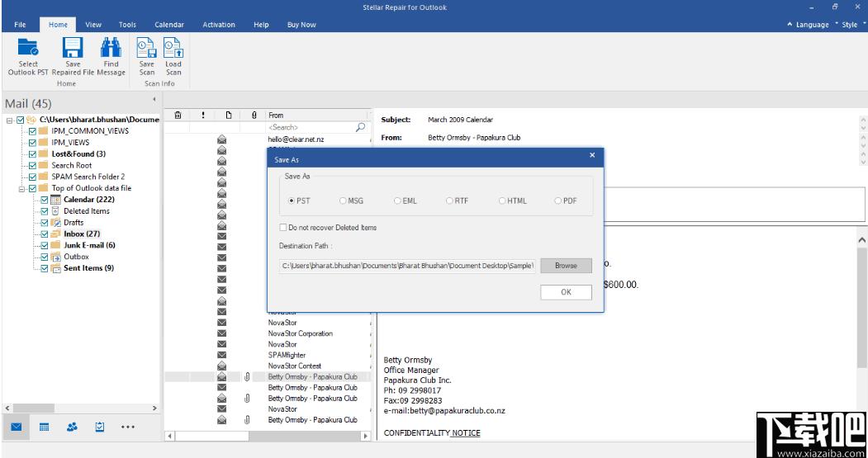Click envelope icon for hello@clear.net.nz row
The width and height of the screenshot is (868, 458).
(221, 139)
